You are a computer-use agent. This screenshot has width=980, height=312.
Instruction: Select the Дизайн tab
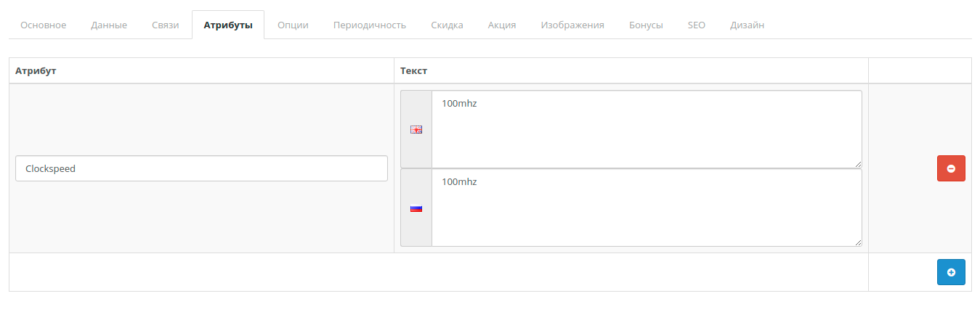coord(747,25)
